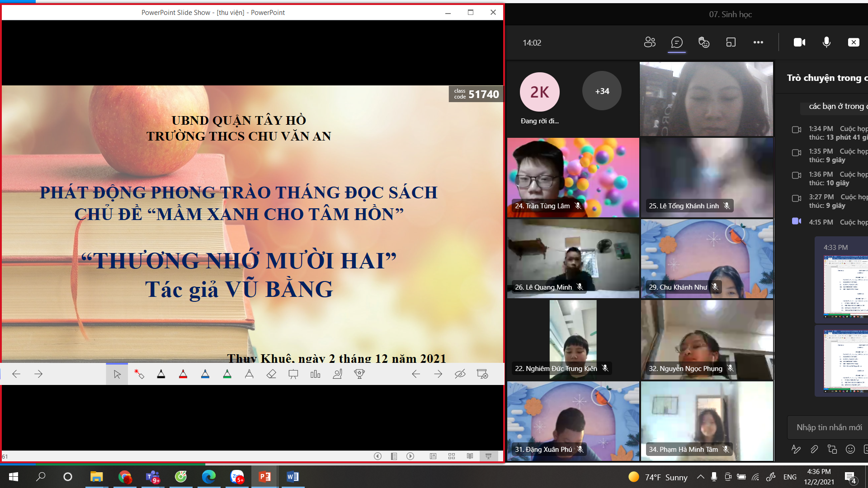Image resolution: width=868 pixels, height=488 pixels.
Task: Click the right-side next slide arrow
Action: [x=438, y=374]
